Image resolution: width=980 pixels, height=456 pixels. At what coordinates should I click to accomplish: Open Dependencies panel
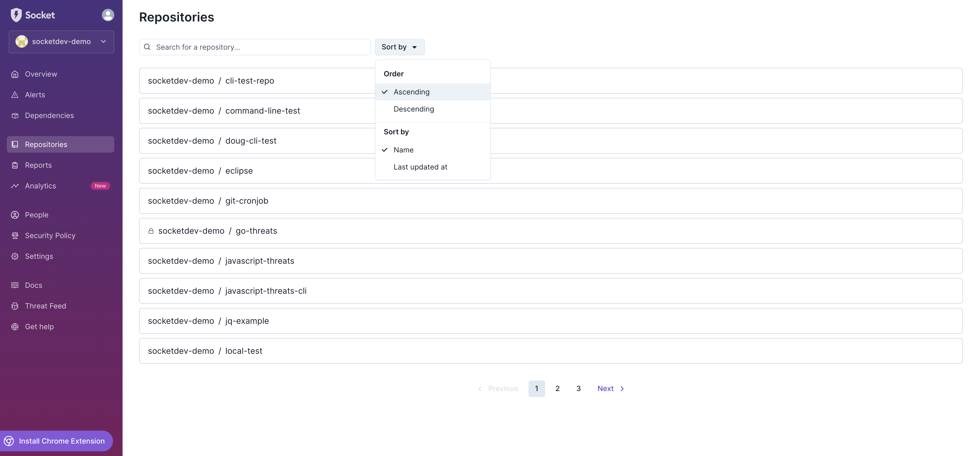tap(49, 116)
